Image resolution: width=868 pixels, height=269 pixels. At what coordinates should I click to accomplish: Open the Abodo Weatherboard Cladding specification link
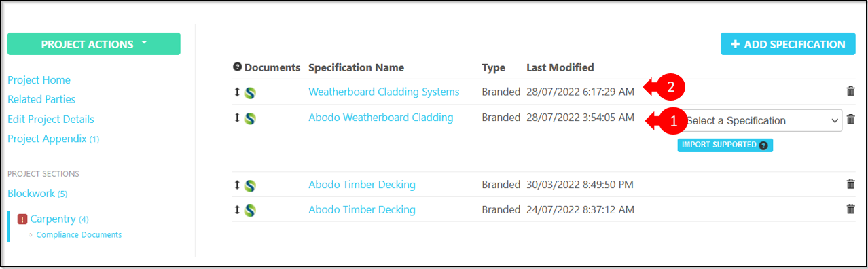click(x=380, y=118)
